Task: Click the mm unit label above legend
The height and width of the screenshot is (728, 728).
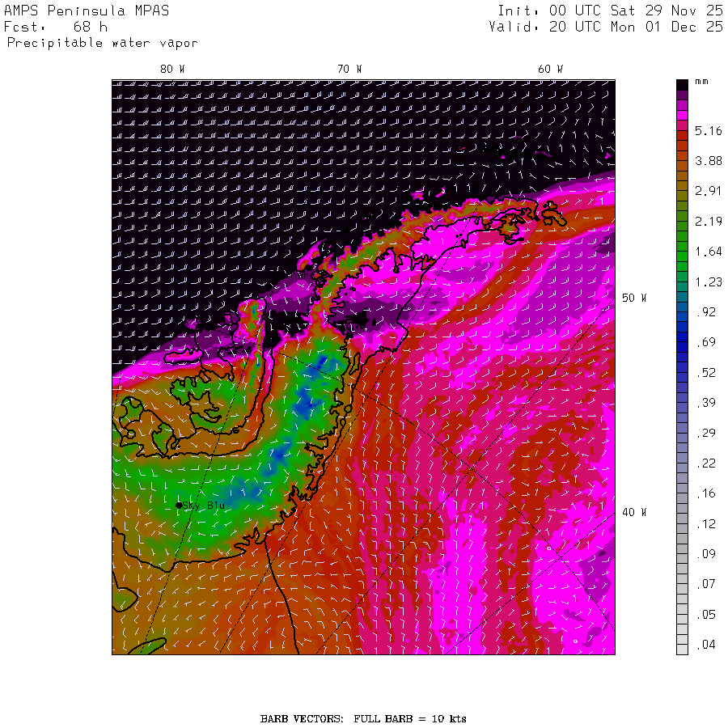Action: point(701,83)
